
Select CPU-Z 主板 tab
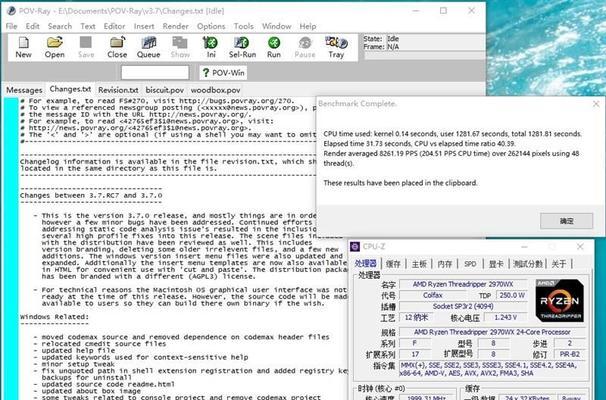point(419,264)
